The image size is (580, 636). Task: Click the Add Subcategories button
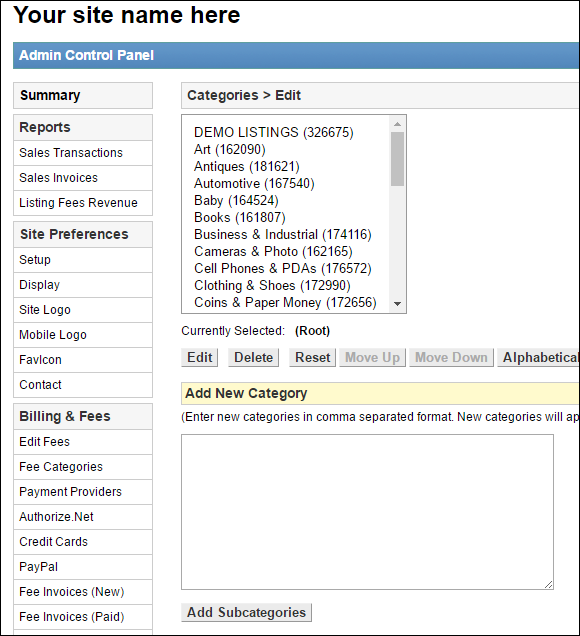pos(247,612)
